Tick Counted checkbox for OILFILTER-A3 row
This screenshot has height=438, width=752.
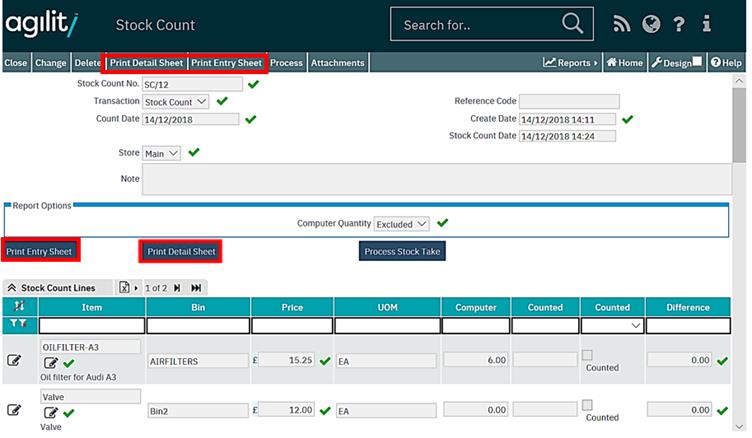587,355
